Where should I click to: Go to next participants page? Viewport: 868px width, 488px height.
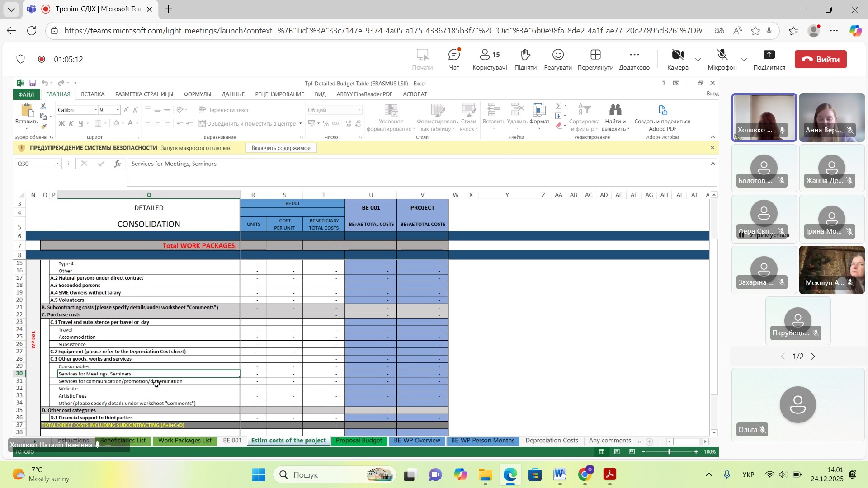point(813,357)
